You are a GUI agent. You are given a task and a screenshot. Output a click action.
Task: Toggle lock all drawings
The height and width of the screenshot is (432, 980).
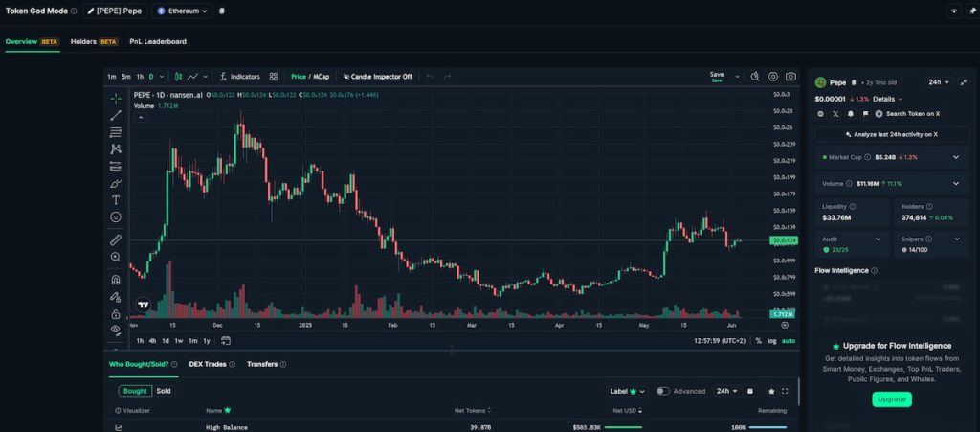tap(116, 314)
